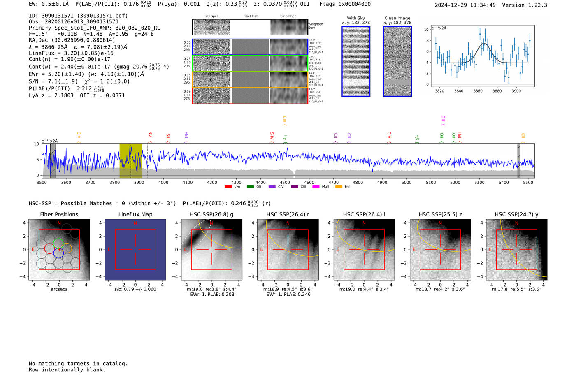This screenshot has height=392, width=576.
Task: Click the m:17.8 re:5.5" s:3.6" caption
Action: tap(517, 289)
